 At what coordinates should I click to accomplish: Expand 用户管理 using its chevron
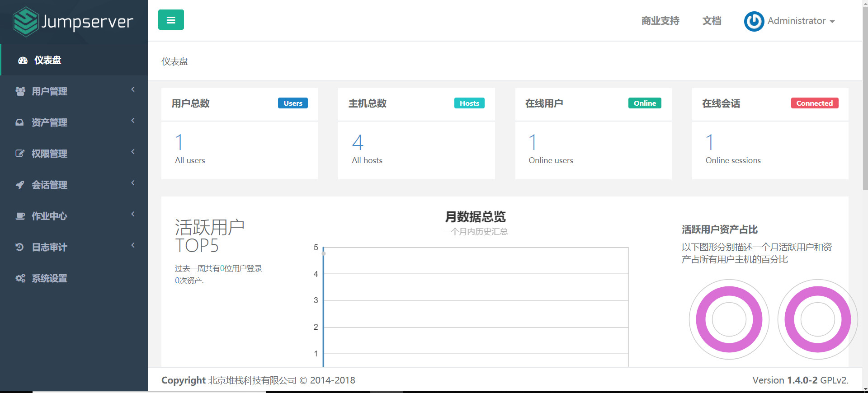point(133,89)
